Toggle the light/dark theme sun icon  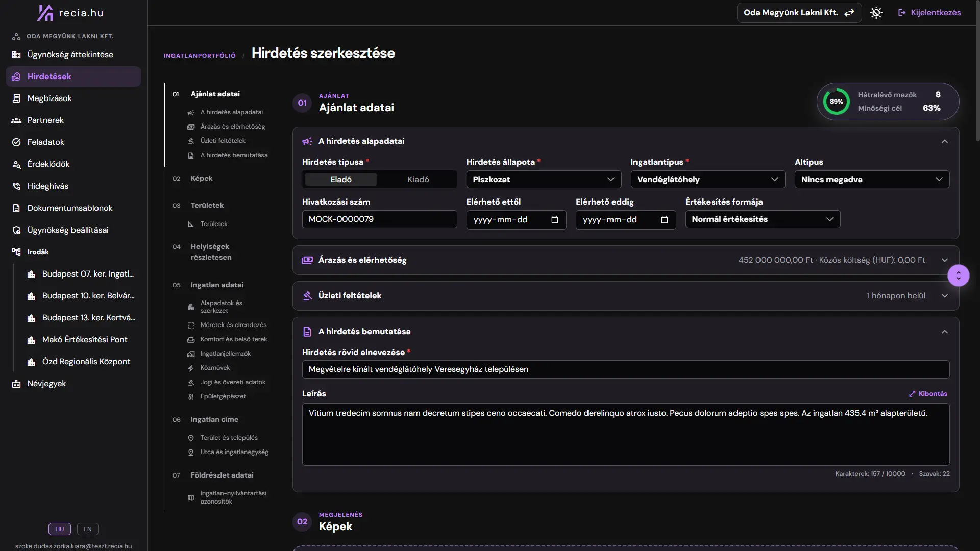(x=876, y=13)
